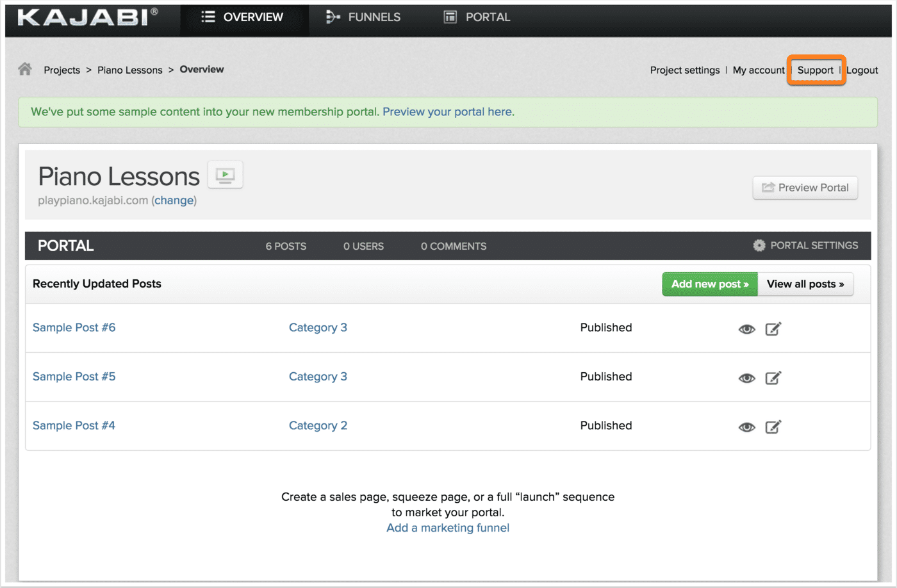
Task: Switch to the Portal tab
Action: [477, 17]
